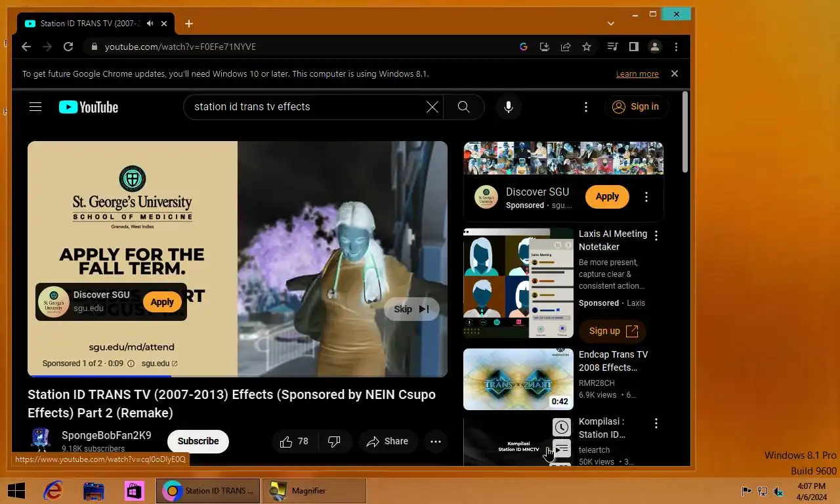Expand the tab search chevron
Viewport: 840px width, 504px height.
click(x=611, y=24)
